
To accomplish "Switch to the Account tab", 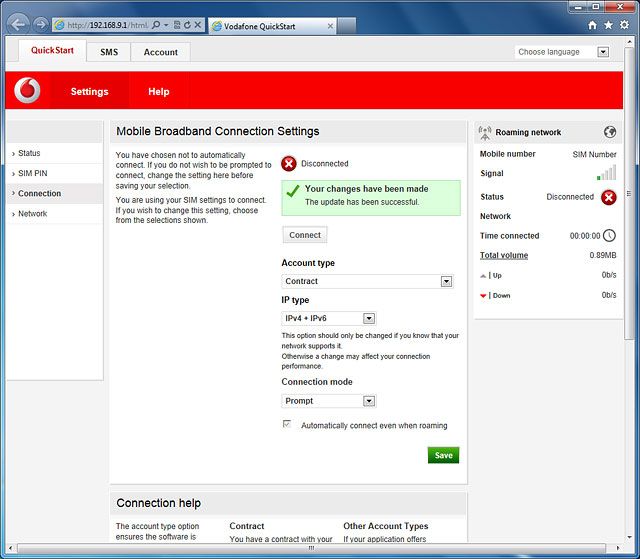I will pyautogui.click(x=160, y=52).
